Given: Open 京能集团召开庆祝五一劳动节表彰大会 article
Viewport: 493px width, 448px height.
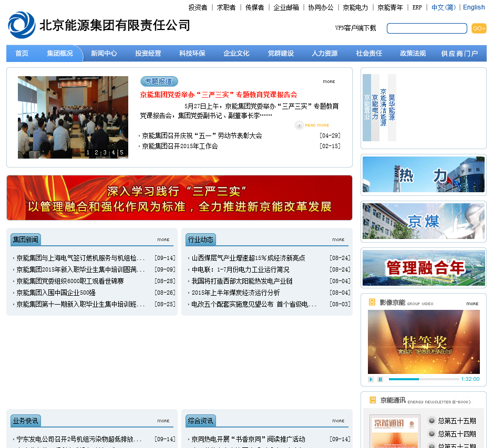Looking at the screenshot, I should pyautogui.click(x=202, y=136).
